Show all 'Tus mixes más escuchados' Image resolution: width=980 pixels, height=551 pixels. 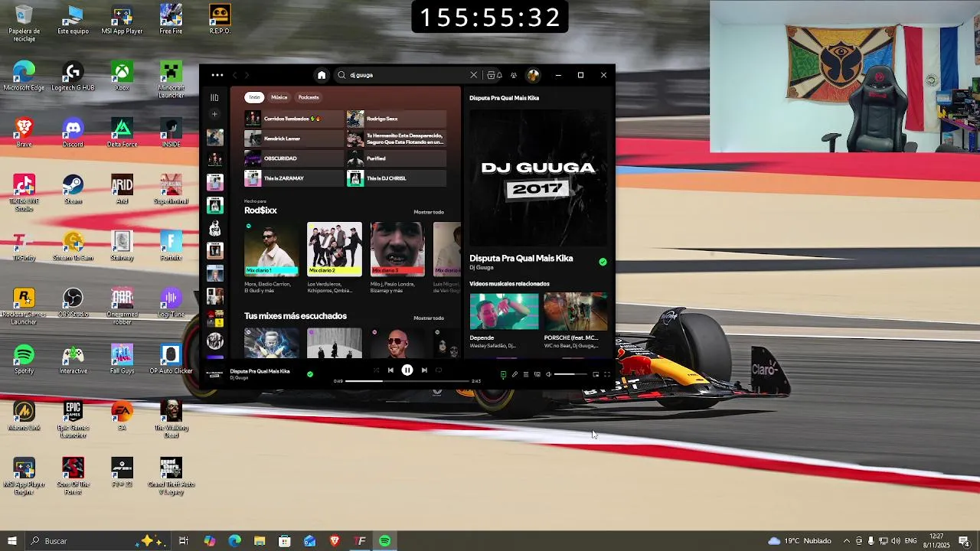pyautogui.click(x=429, y=318)
